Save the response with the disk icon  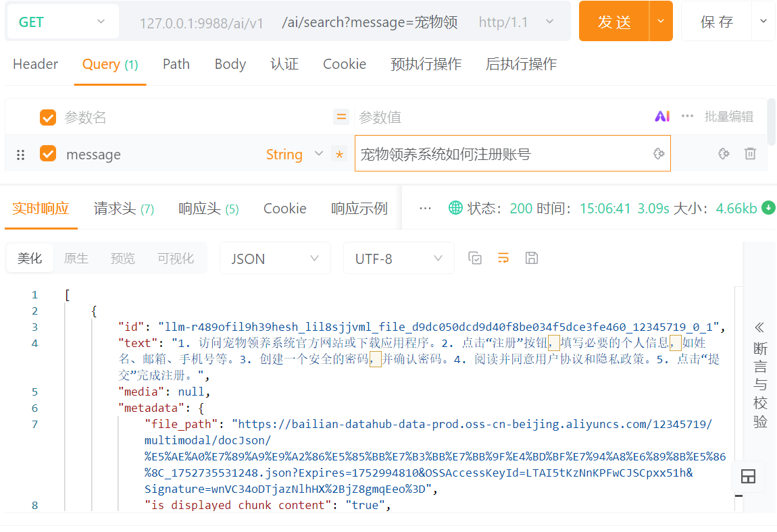[531, 258]
